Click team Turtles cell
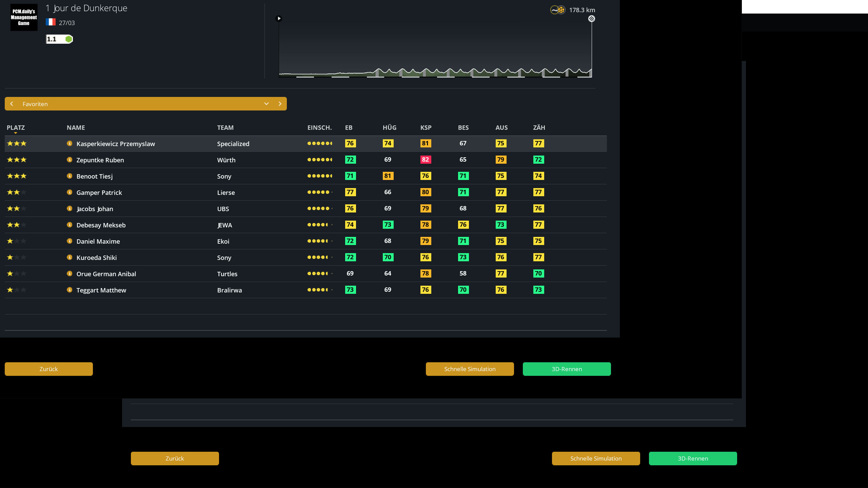The width and height of the screenshot is (868, 488). point(227,274)
